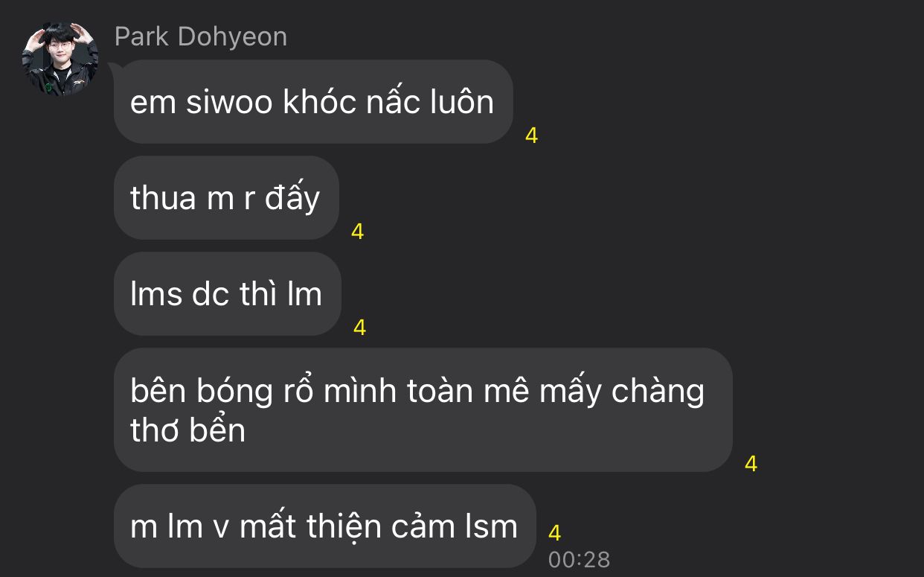Click the words 'thơ bển' on second line
The height and width of the screenshot is (577, 924).
187,430
